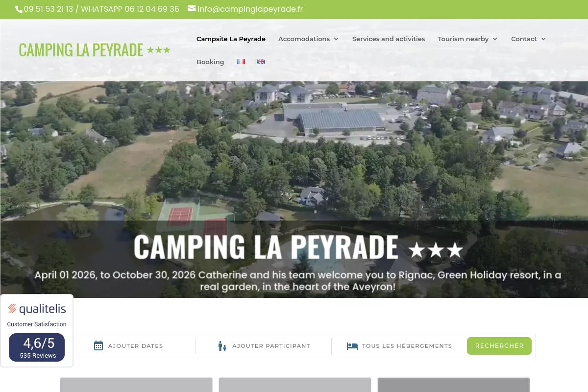588x392 pixels.
Task: Select the English flag icon
Action: [261, 61]
